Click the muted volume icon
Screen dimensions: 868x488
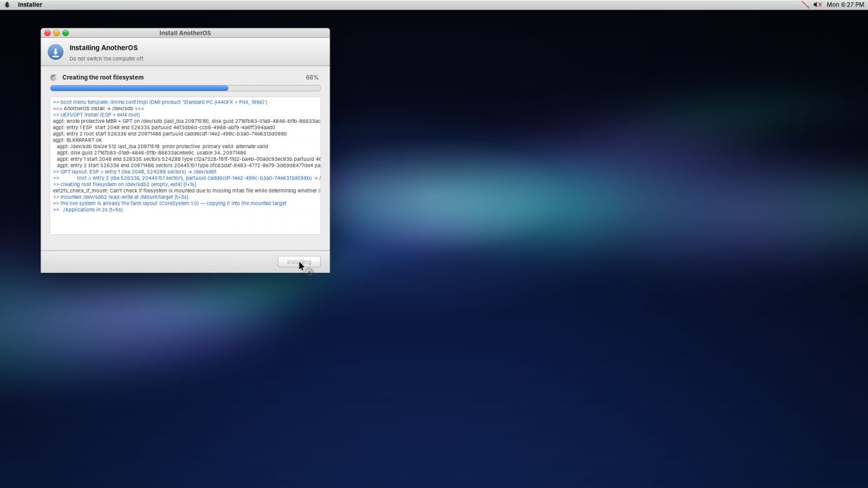tap(817, 5)
